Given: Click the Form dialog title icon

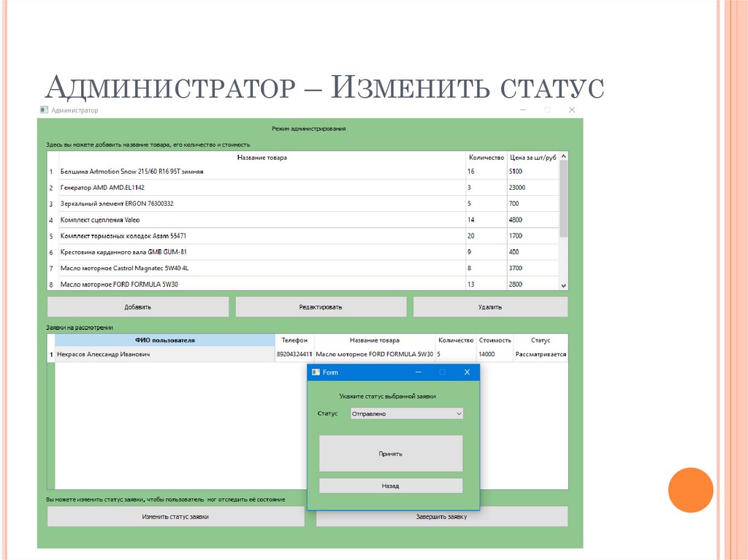Looking at the screenshot, I should tap(316, 372).
